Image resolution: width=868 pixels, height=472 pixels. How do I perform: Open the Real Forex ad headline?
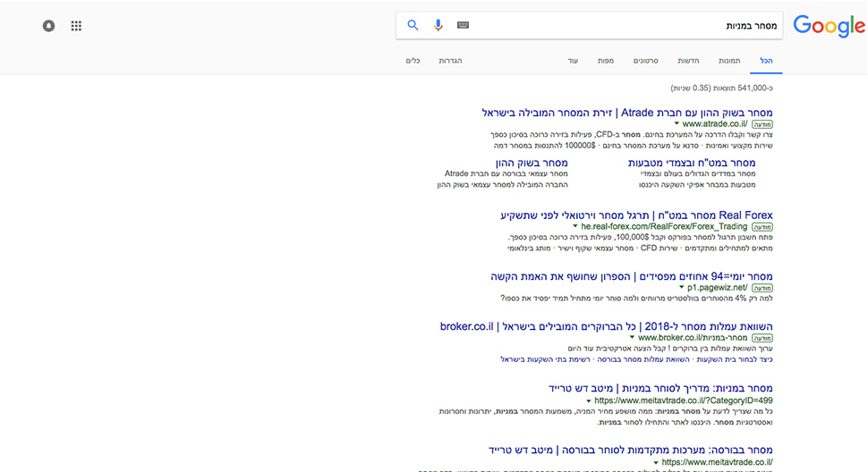coord(636,215)
